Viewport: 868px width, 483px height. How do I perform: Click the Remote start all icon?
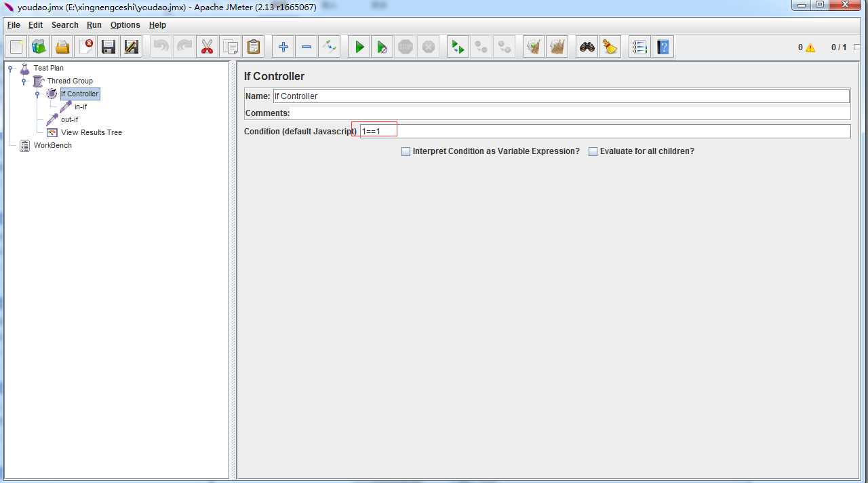click(458, 47)
